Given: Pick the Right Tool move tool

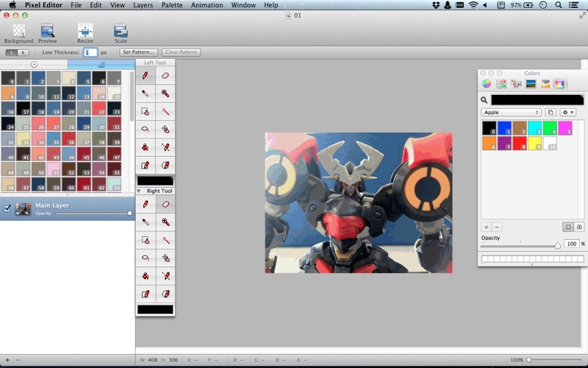Looking at the screenshot, I should click(x=165, y=258).
